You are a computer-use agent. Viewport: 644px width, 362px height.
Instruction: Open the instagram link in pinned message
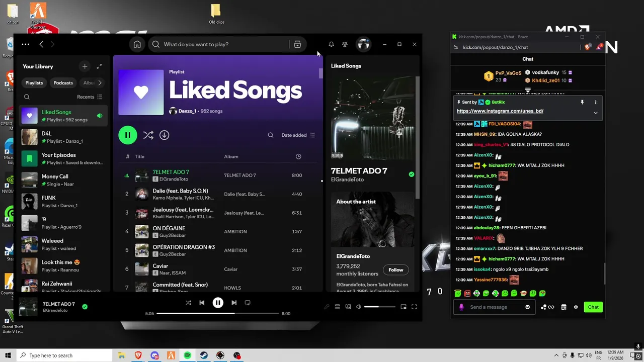point(500,111)
